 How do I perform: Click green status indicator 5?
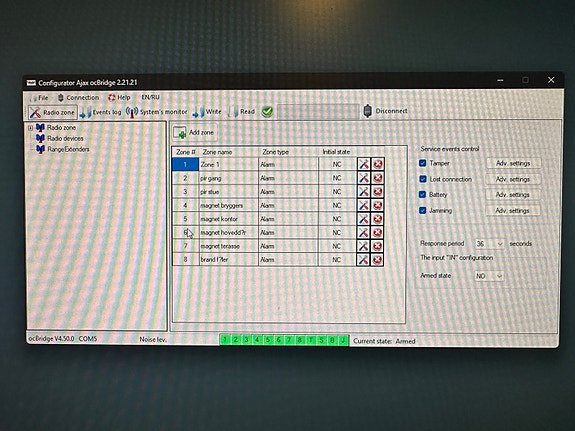[x=268, y=340]
